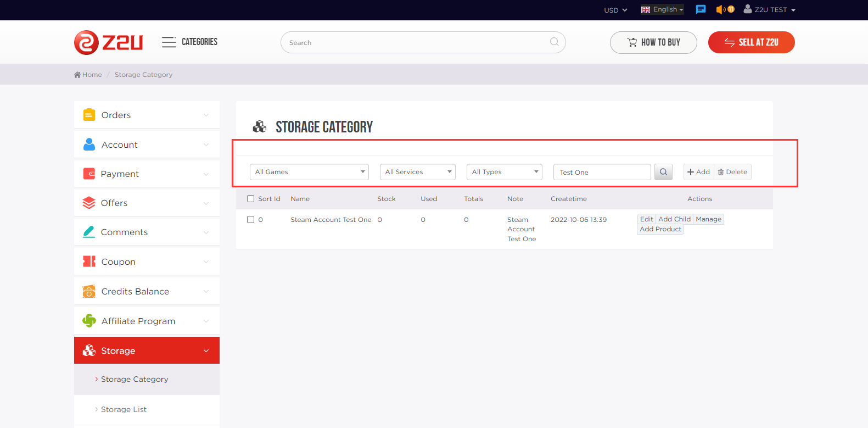Open the All Games dropdown
The height and width of the screenshot is (428, 868).
click(309, 172)
